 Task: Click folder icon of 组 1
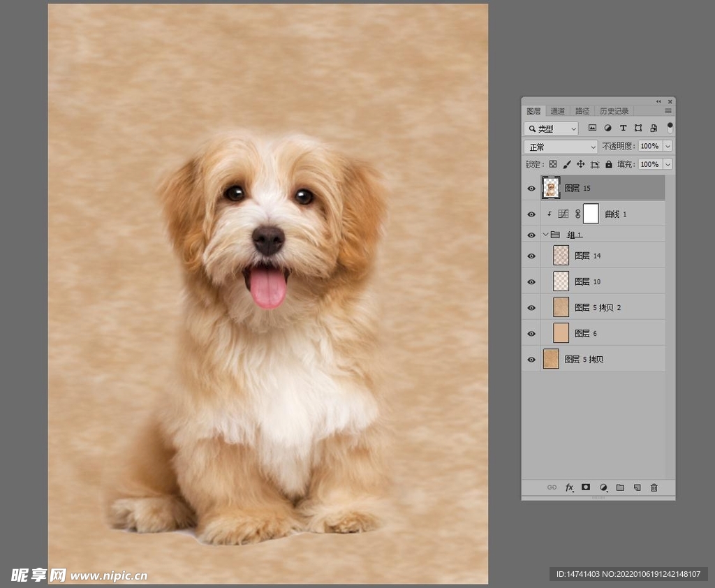[x=555, y=235]
